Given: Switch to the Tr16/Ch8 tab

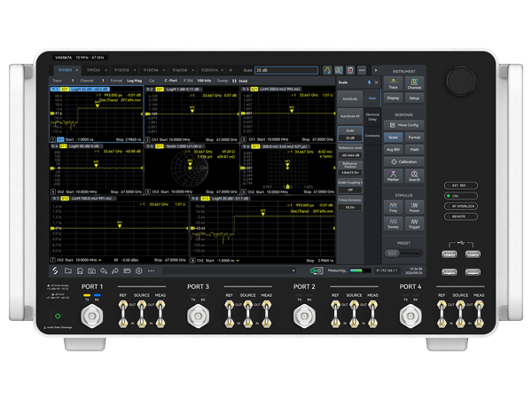Looking at the screenshot, I should point(182,70).
